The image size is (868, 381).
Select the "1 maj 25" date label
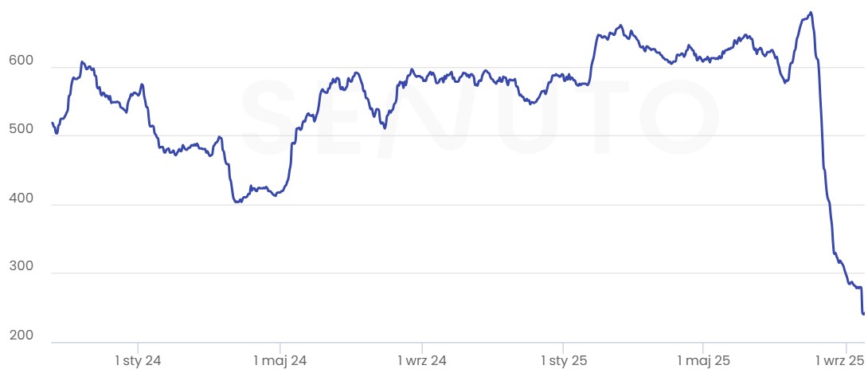[x=704, y=361]
